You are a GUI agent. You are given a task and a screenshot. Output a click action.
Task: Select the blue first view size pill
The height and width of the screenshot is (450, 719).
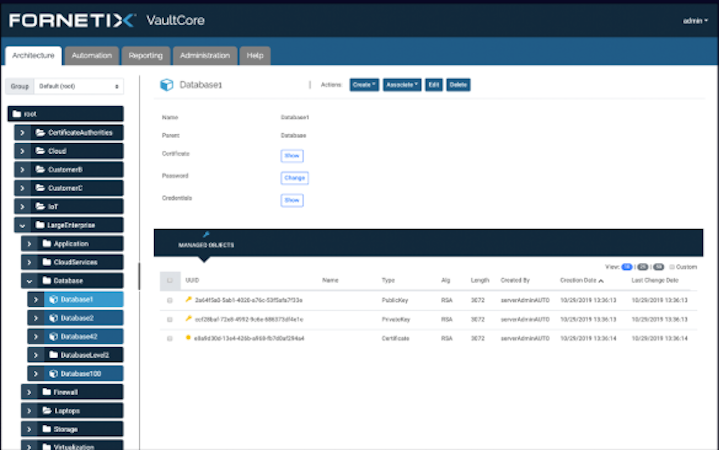(627, 267)
